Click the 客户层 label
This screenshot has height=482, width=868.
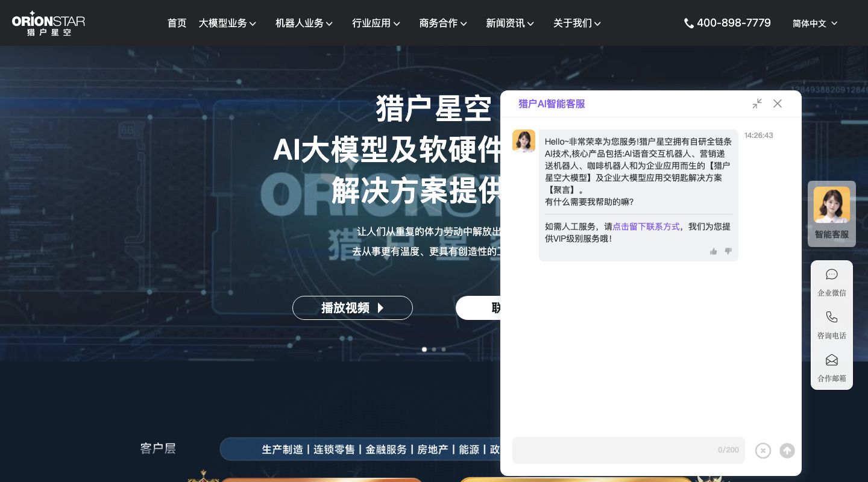pos(158,448)
